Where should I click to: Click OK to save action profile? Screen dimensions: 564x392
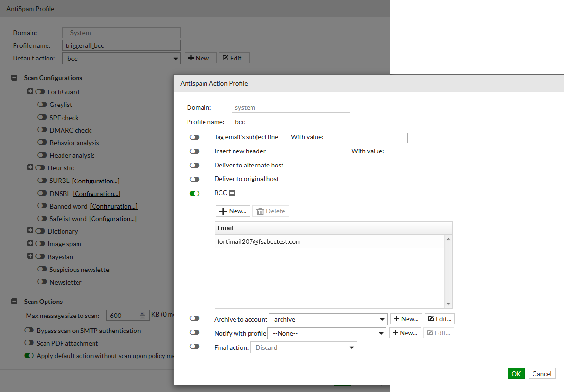[x=516, y=373]
